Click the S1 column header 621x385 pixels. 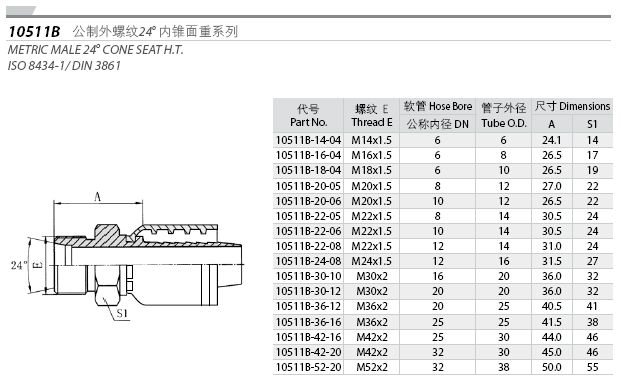592,124
